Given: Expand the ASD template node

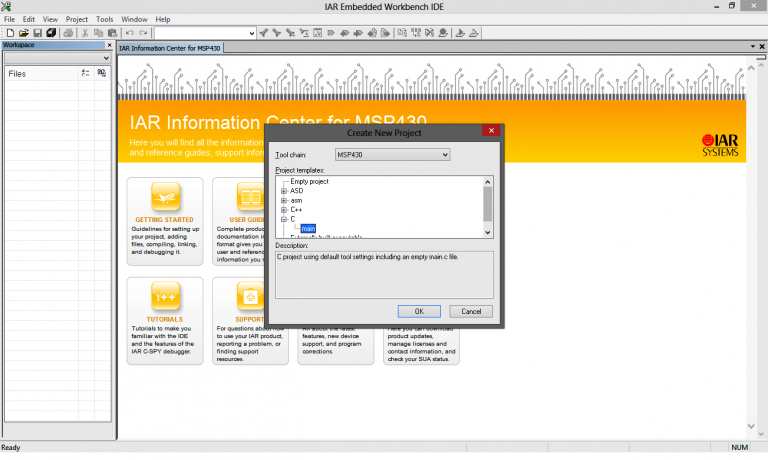Looking at the screenshot, I should click(x=284, y=191).
